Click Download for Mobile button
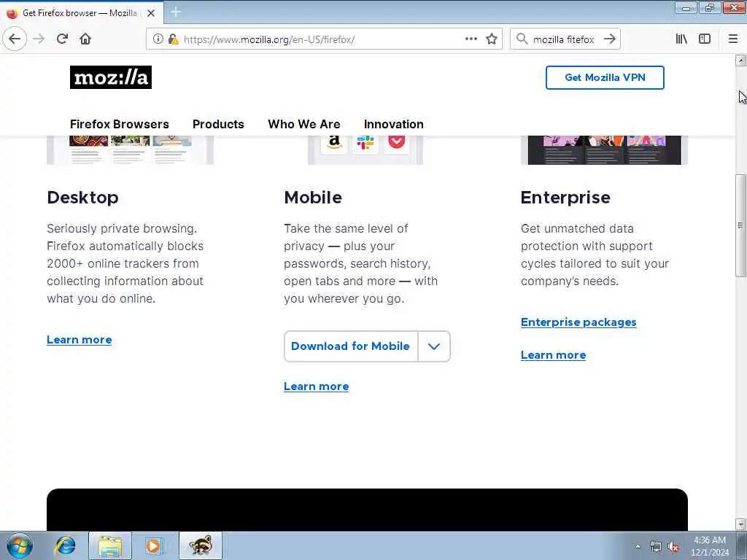Viewport: 747px width, 560px height. [351, 346]
